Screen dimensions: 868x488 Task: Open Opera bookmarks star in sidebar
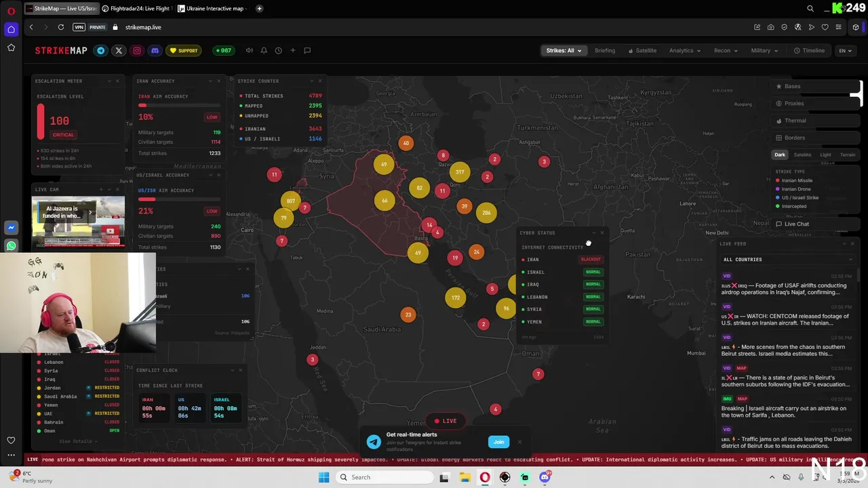pos(11,47)
